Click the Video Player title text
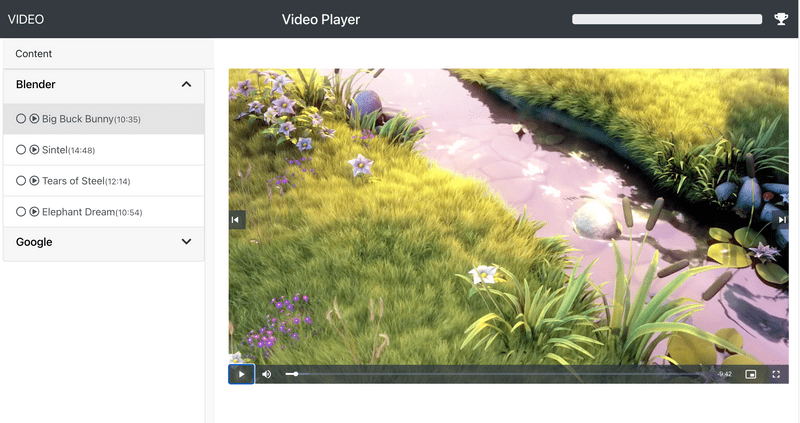Screen dimensions: 800x423 pyautogui.click(x=321, y=19)
